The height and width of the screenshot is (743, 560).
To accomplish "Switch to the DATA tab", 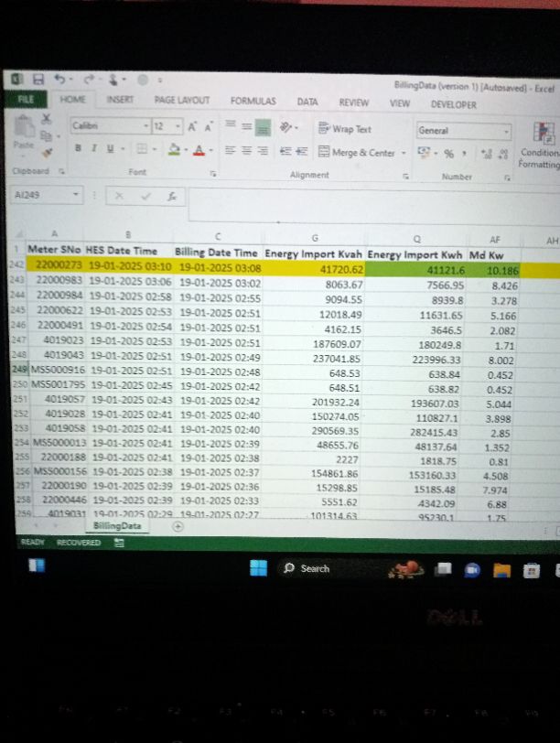I will [x=307, y=102].
